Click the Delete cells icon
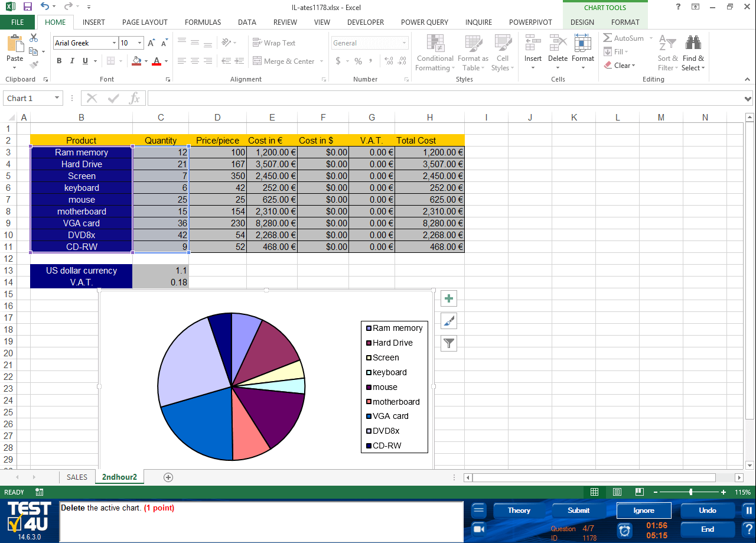 [558, 43]
